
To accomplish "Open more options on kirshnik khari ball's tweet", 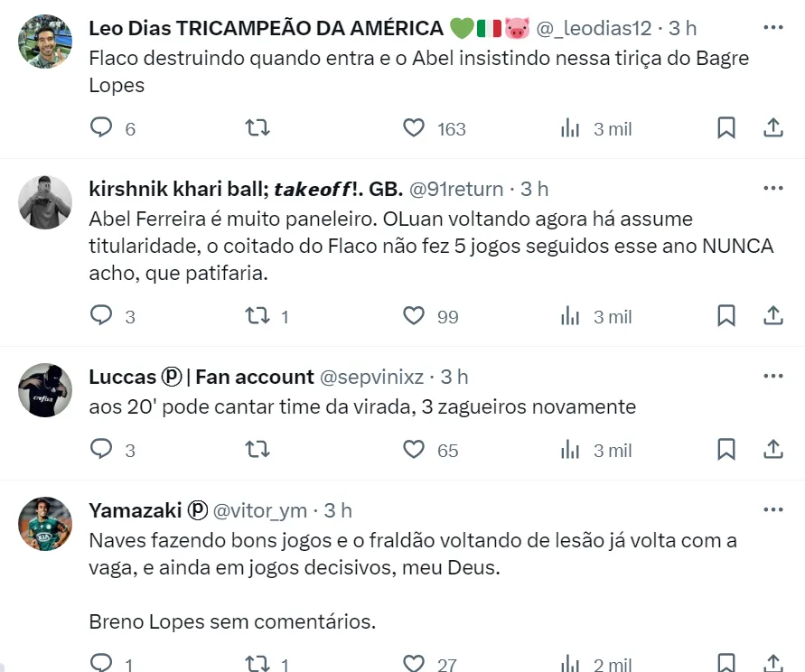I will coord(773,188).
